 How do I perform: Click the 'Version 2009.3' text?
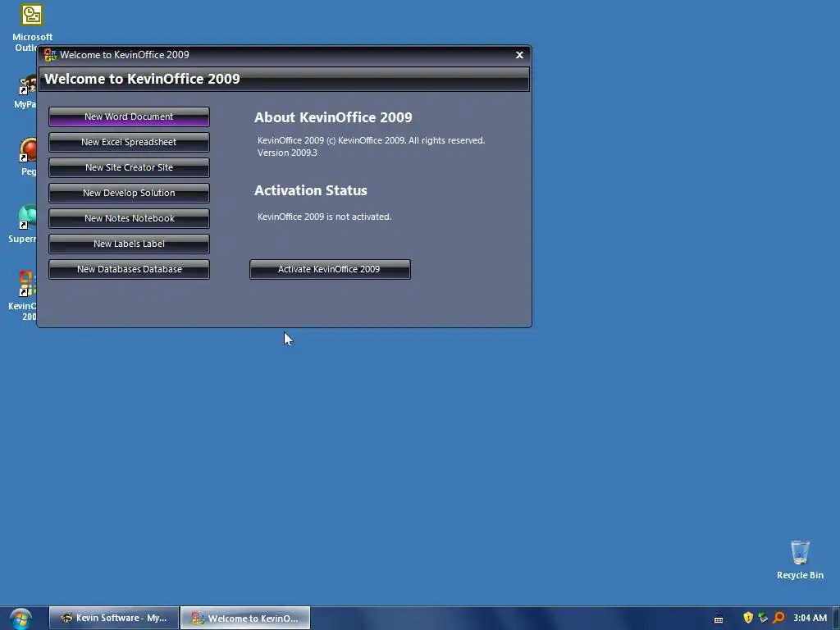[287, 153]
